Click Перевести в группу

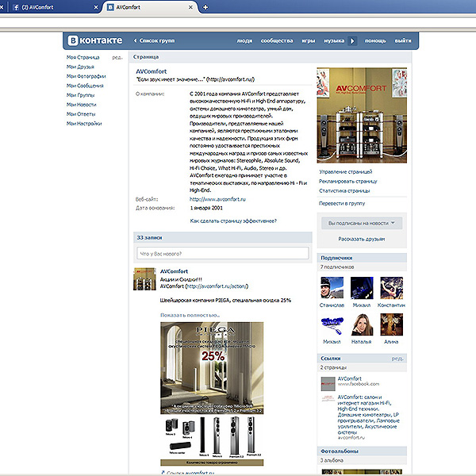click(342, 203)
